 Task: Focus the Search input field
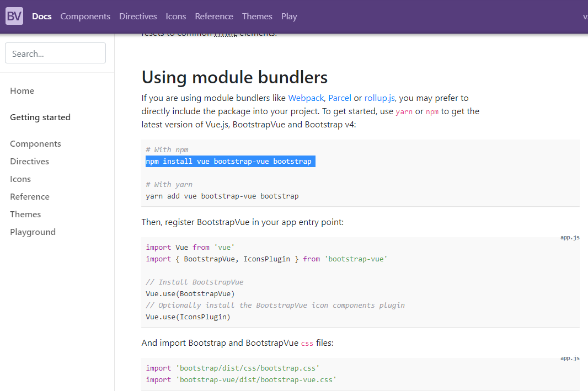[x=56, y=53]
